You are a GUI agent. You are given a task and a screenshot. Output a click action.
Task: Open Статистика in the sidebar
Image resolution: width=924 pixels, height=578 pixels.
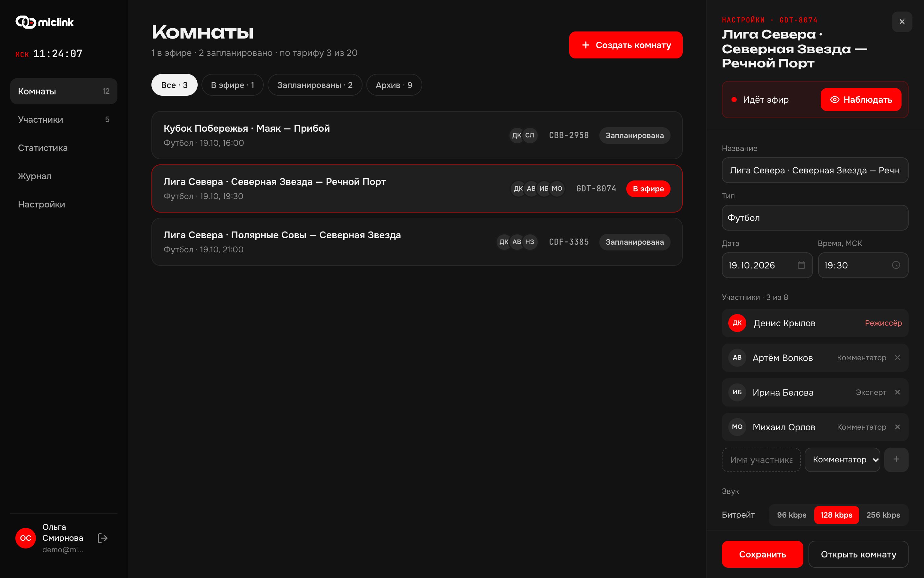(x=64, y=148)
